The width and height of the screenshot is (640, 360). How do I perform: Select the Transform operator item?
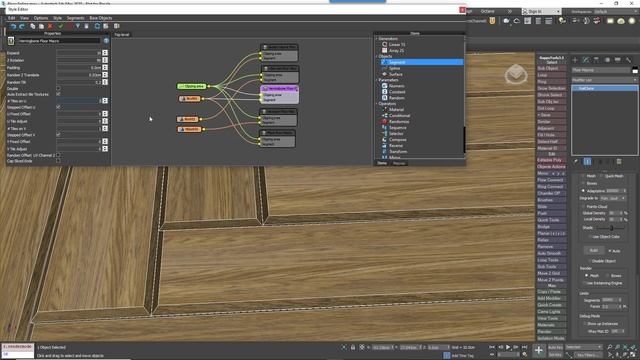coord(398,151)
